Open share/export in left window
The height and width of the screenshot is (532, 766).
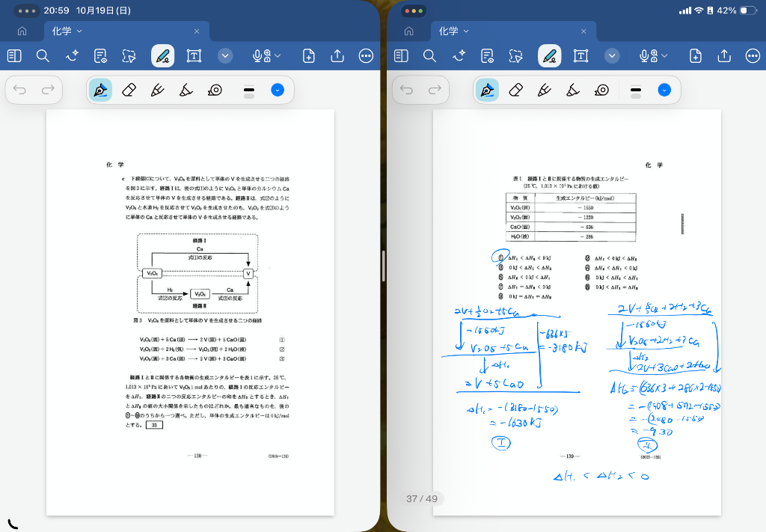pyautogui.click(x=337, y=56)
